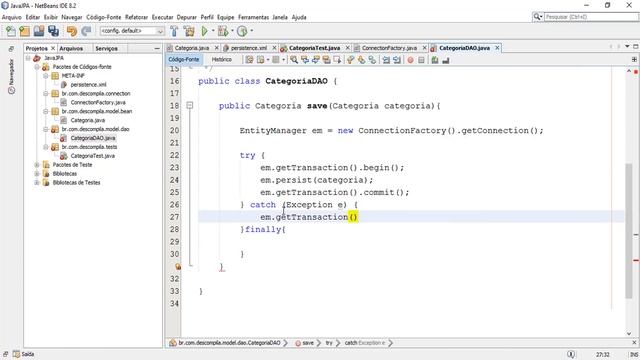Click the editor Find Selection magnifier icon

pos(294,60)
